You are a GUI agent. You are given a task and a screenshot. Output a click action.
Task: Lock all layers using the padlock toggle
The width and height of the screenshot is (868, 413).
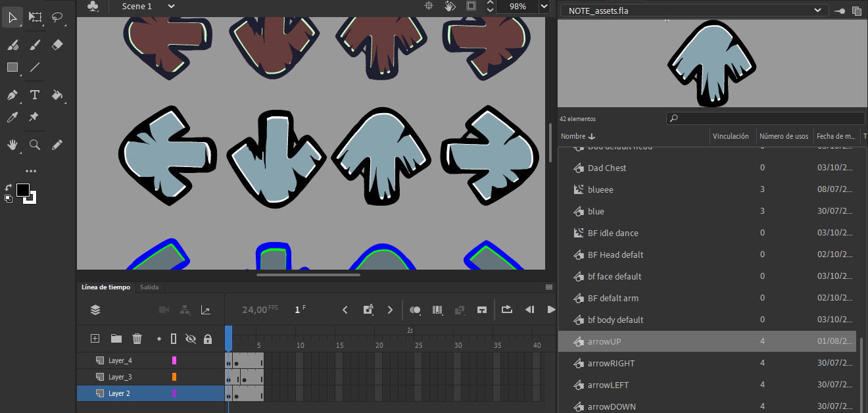coord(208,338)
